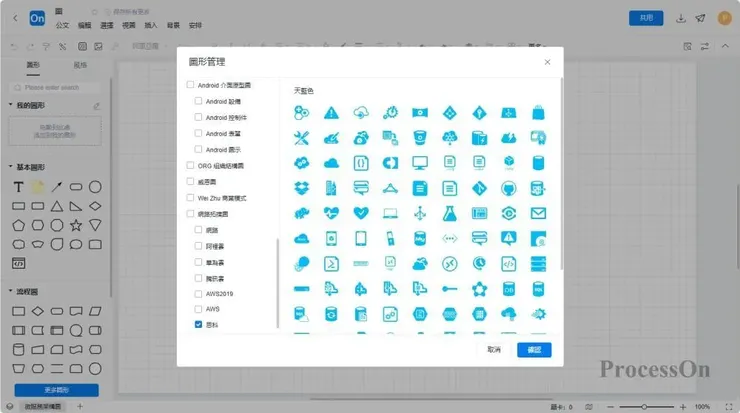The image size is (740, 413).
Task: Open the 視圖 menu
Action: [x=128, y=25]
